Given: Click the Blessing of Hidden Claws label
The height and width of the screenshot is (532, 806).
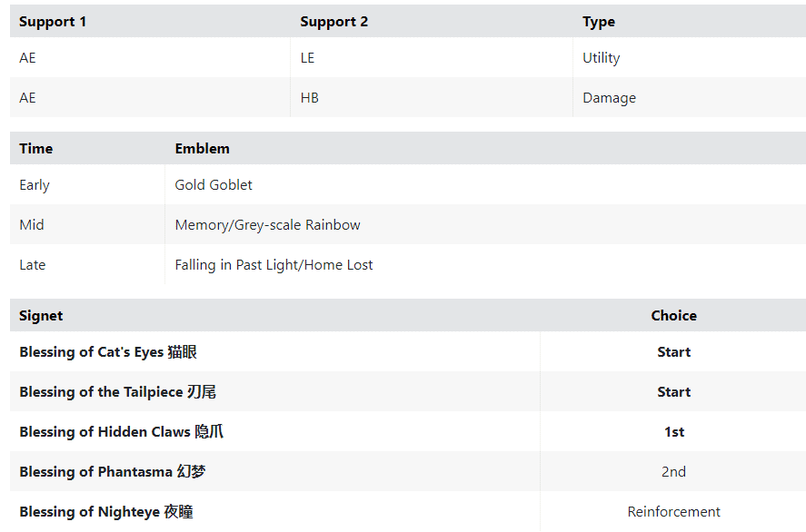Looking at the screenshot, I should (x=121, y=432).
